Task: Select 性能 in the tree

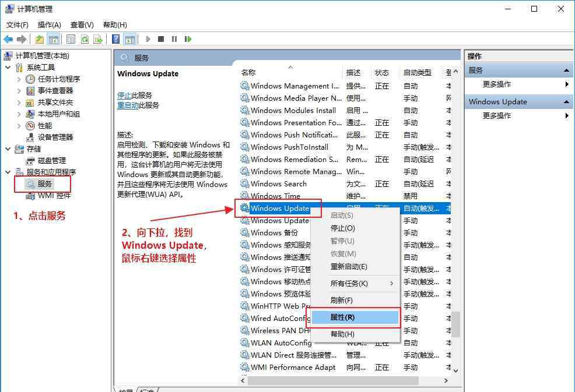Action: point(45,126)
